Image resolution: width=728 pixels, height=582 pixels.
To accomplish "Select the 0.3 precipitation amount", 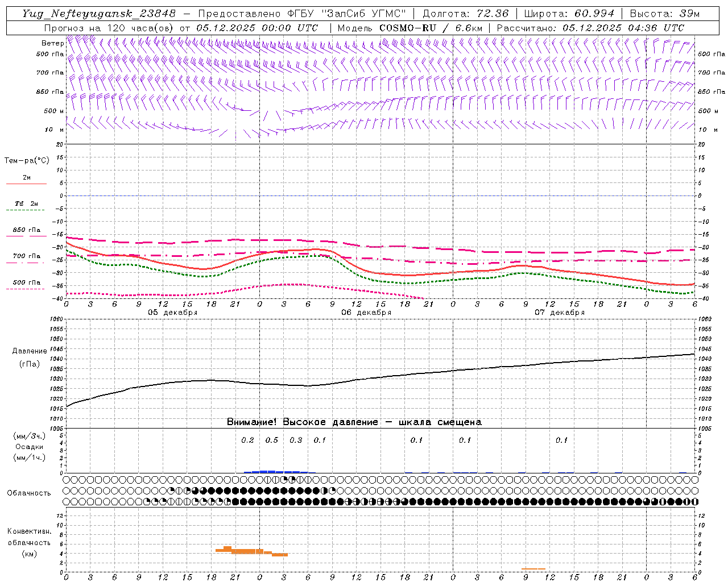I will (x=296, y=440).
